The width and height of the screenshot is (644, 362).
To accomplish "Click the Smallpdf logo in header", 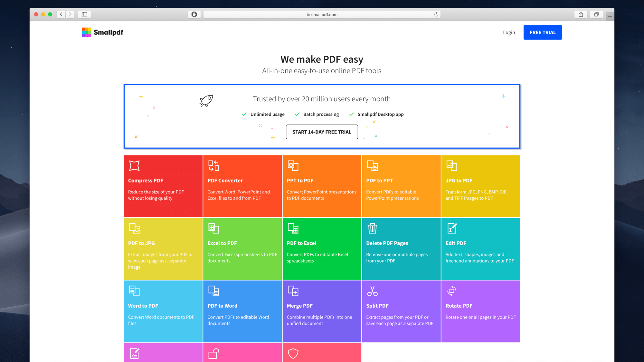I will click(x=102, y=32).
